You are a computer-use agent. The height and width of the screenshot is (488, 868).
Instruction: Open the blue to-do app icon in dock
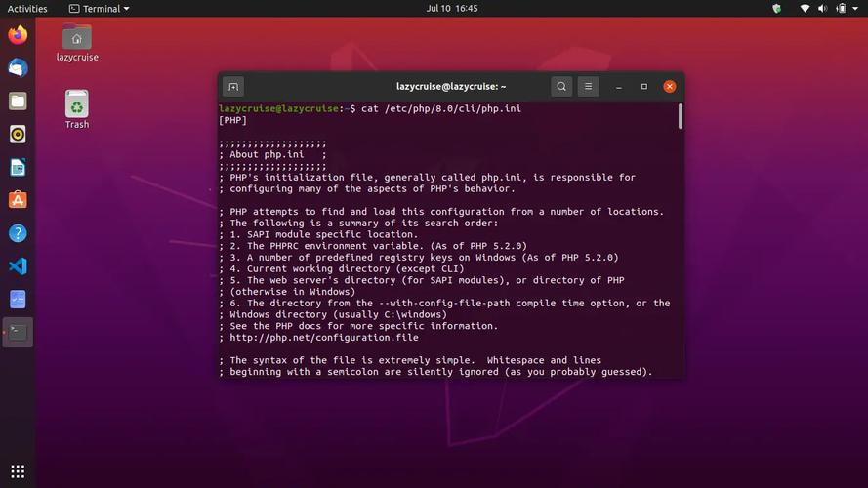18,300
